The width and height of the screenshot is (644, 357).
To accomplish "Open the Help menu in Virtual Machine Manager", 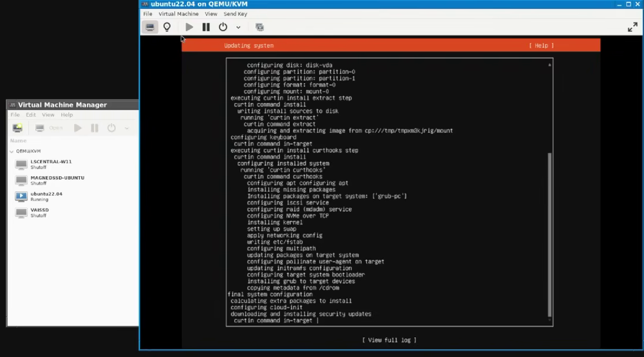I will 67,115.
